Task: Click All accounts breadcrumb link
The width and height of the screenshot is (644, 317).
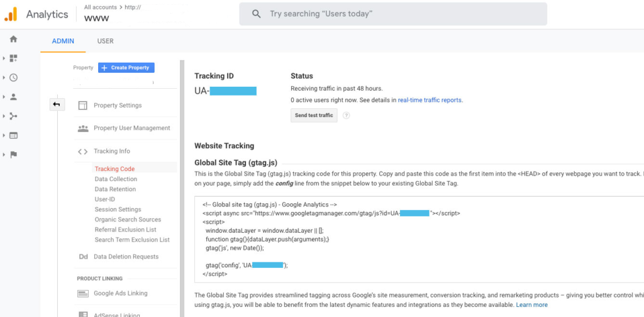Action: pyautogui.click(x=100, y=7)
